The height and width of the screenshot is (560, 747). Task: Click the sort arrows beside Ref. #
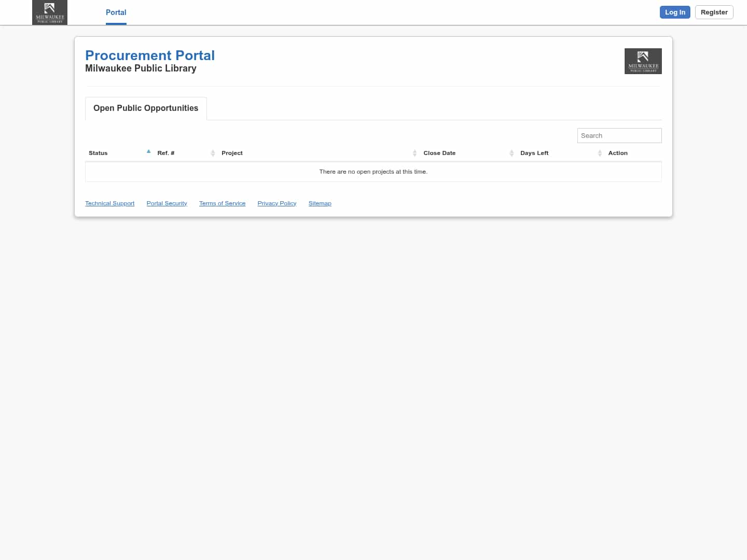tap(213, 153)
